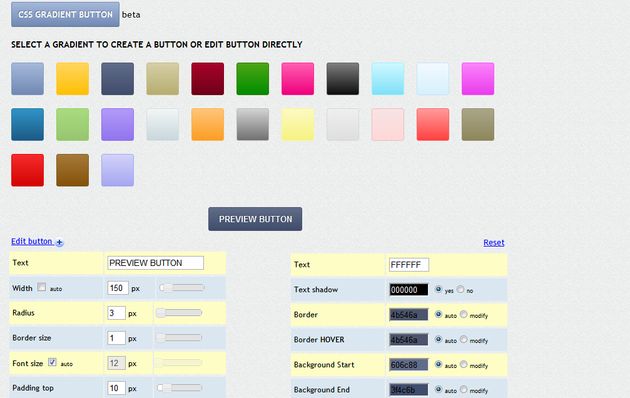Pick the deep ocean blue gradient swatch
Image resolution: width=630 pixels, height=398 pixels.
click(28, 125)
